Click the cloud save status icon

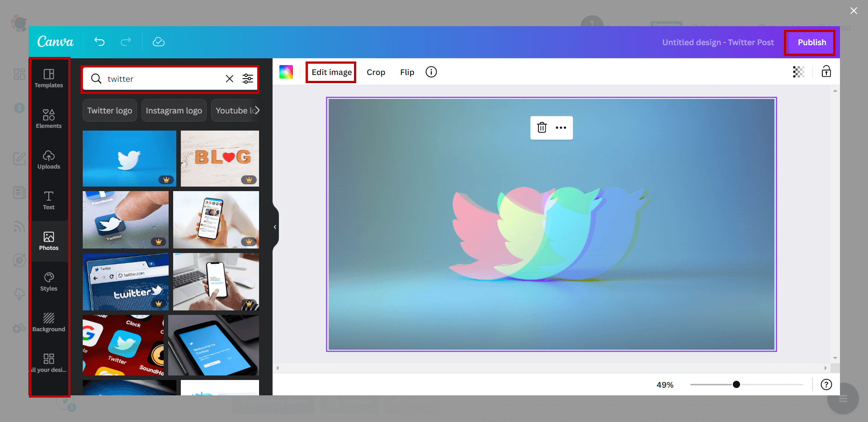pos(159,42)
